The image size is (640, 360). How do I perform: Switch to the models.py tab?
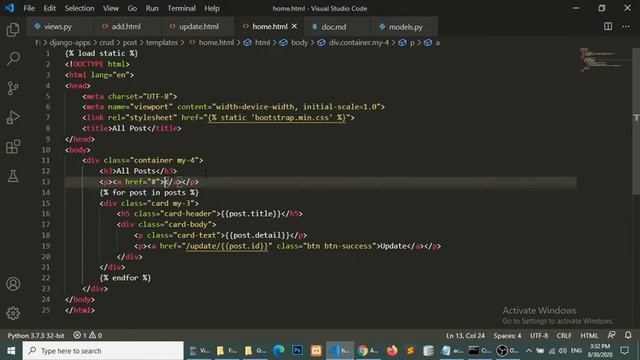click(405, 27)
